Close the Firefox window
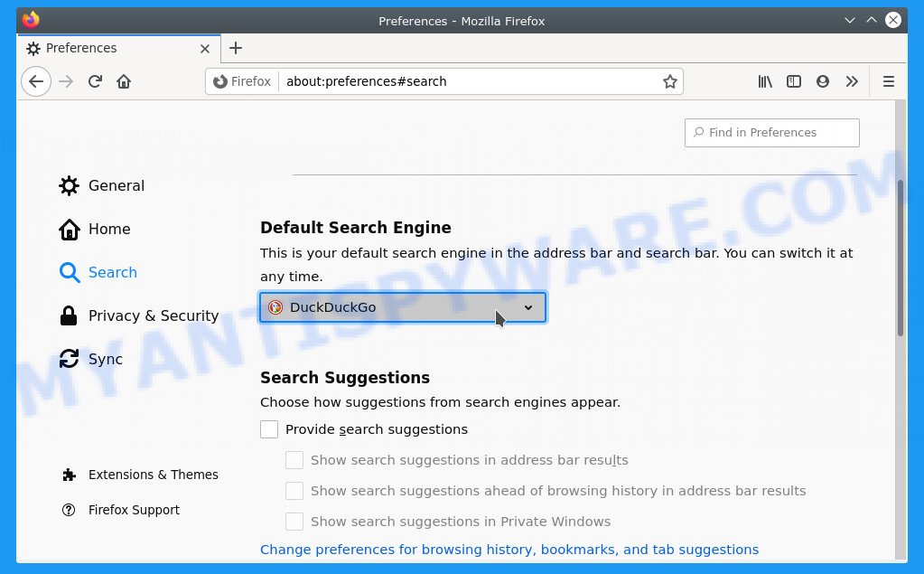 point(893,20)
